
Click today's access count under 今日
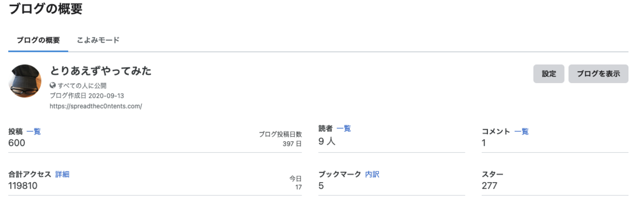point(298,187)
